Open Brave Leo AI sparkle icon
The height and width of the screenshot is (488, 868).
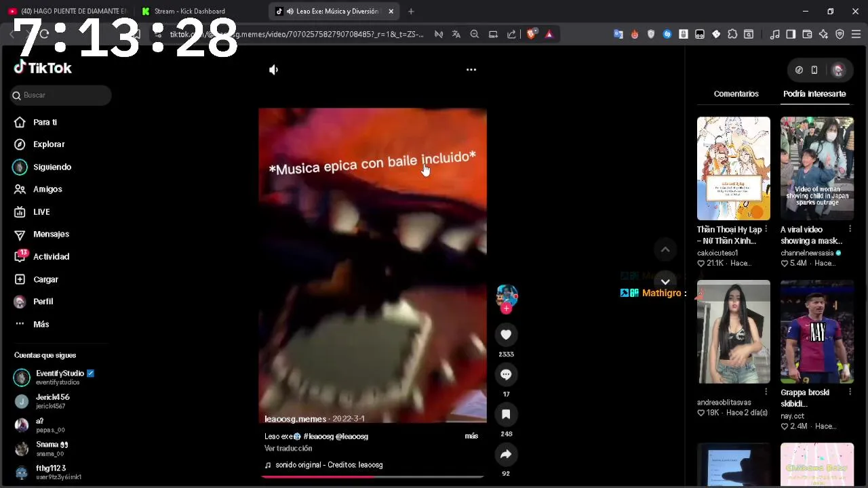point(823,34)
